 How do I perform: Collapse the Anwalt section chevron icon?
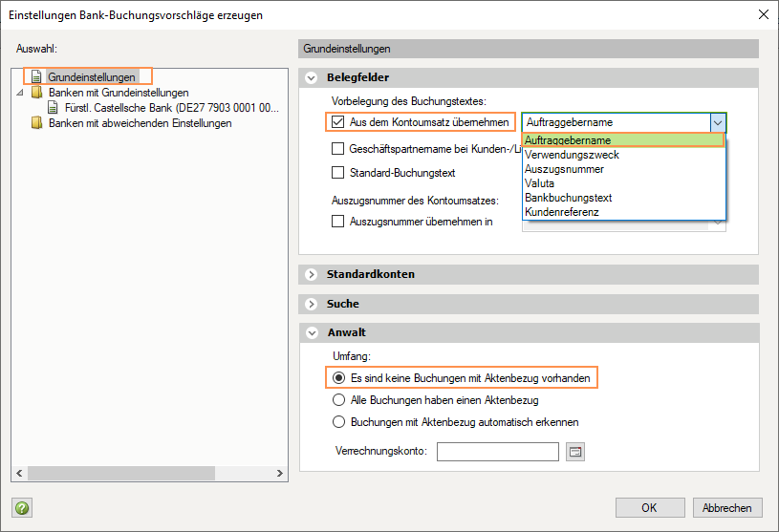pyautogui.click(x=312, y=333)
